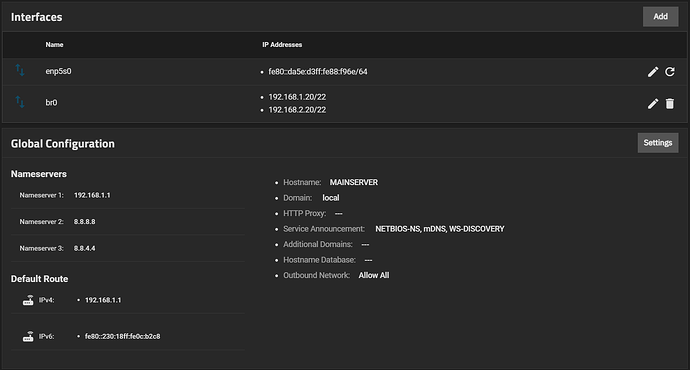690x370 pixels.
Task: Click Nameserver 2 value 8.8.8.8
Action: point(84,222)
